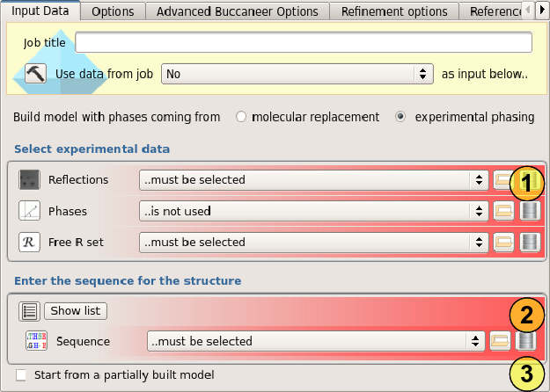Browse file for Phases data
550x392 pixels.
(503, 211)
